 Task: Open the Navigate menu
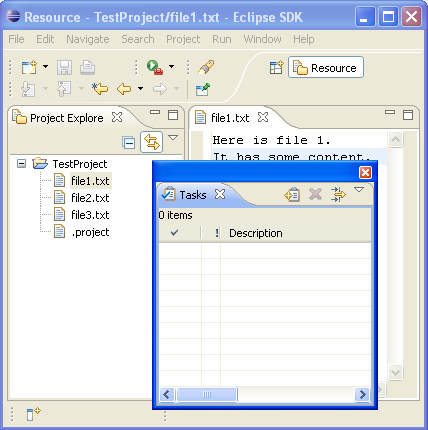[88, 39]
